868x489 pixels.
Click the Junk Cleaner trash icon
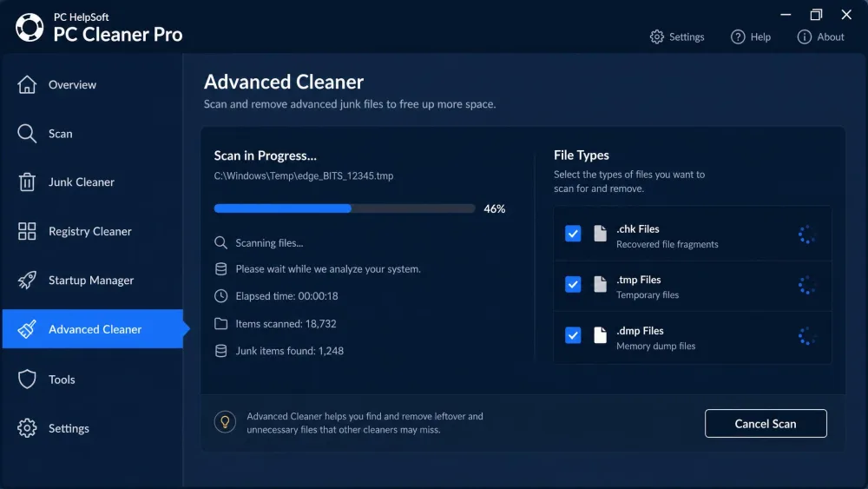(27, 182)
